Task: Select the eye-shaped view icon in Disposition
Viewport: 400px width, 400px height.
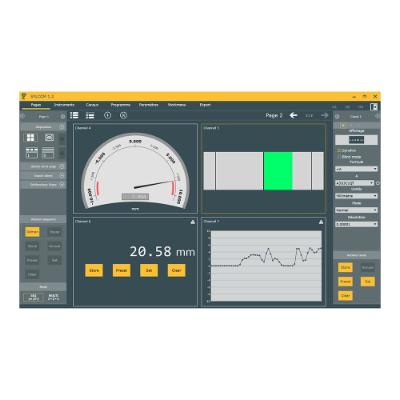Action: pyautogui.click(x=49, y=138)
